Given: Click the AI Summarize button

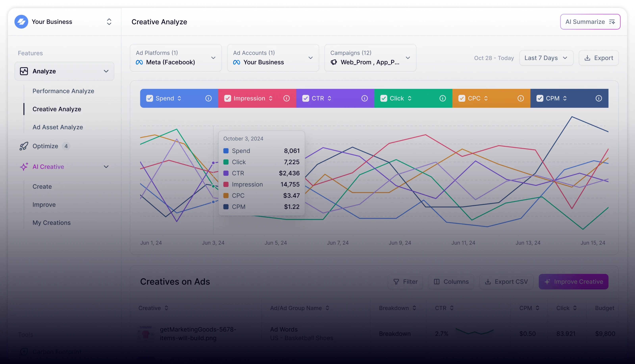Looking at the screenshot, I should coord(590,21).
